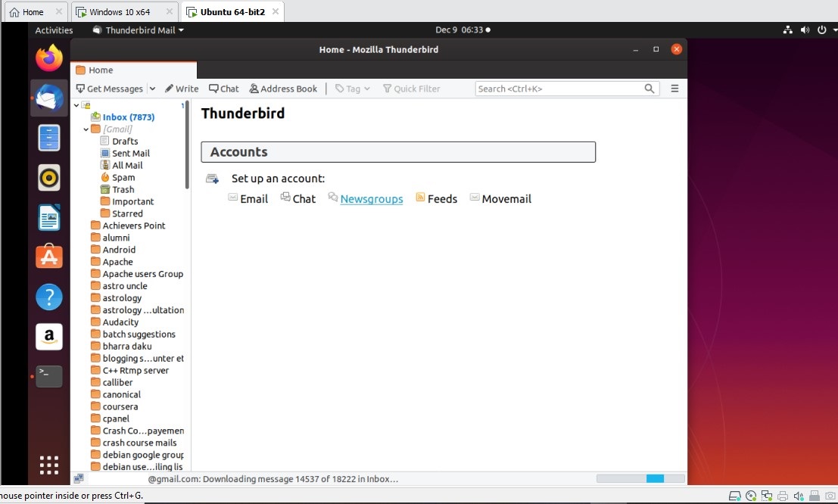Open the Thunderbird Mail app menu

pyautogui.click(x=139, y=30)
